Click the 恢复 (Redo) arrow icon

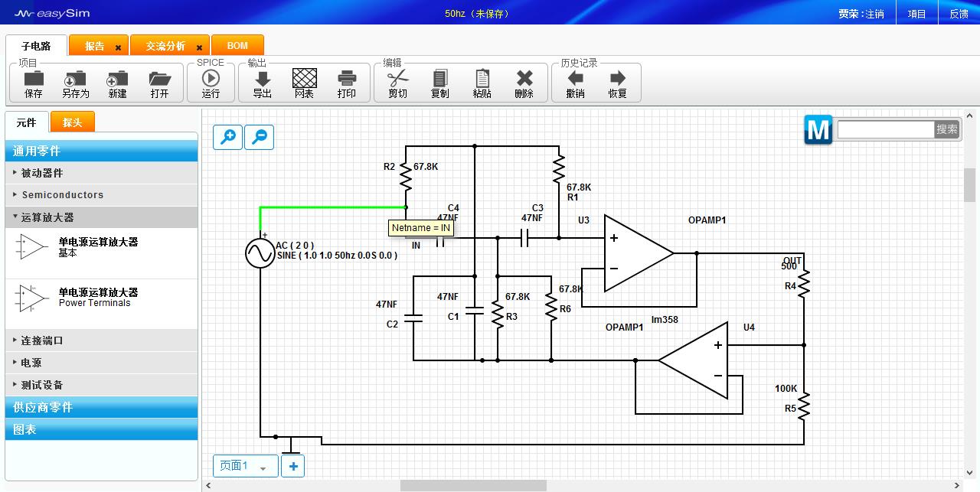point(617,78)
